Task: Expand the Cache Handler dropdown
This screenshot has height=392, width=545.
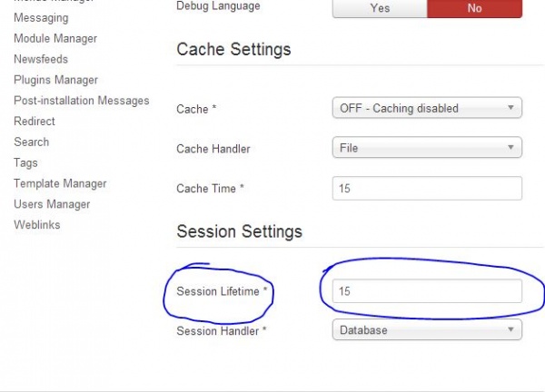Action: tap(427, 147)
